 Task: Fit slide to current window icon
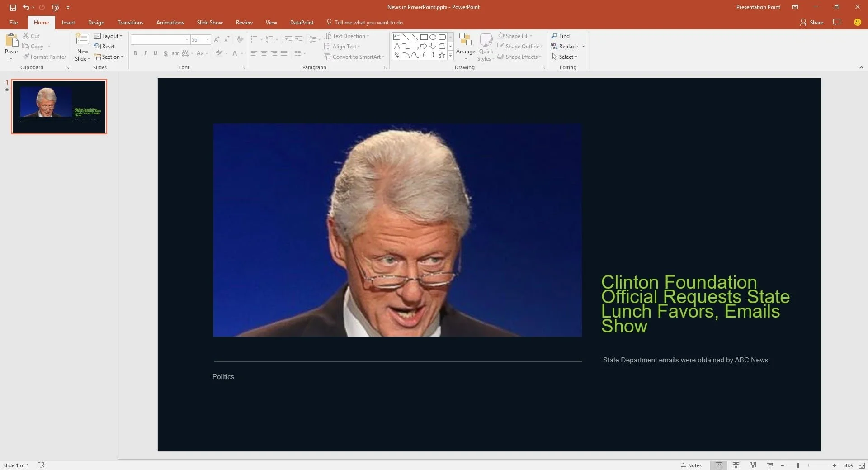pos(861,465)
